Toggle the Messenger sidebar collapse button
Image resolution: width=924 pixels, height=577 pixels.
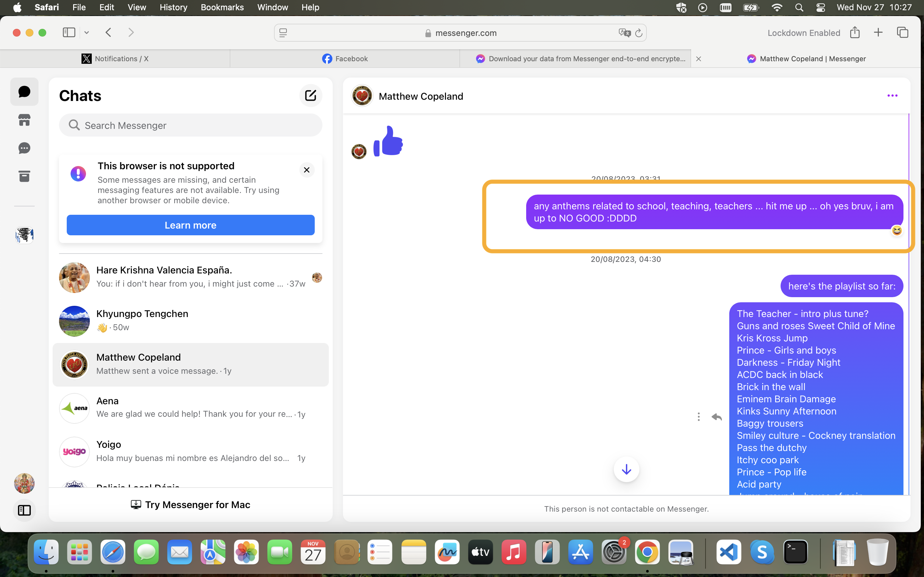(x=24, y=510)
